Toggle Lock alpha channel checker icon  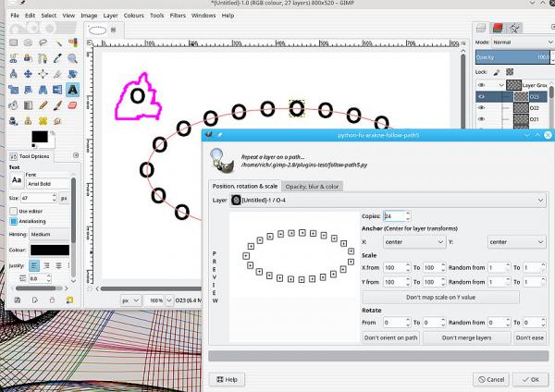pos(510,72)
